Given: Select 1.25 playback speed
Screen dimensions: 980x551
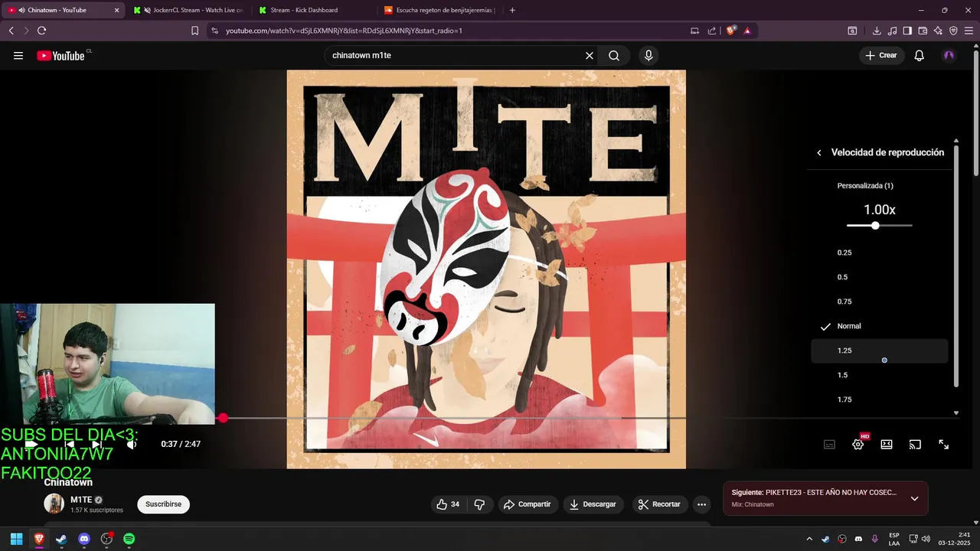Looking at the screenshot, I should click(880, 350).
